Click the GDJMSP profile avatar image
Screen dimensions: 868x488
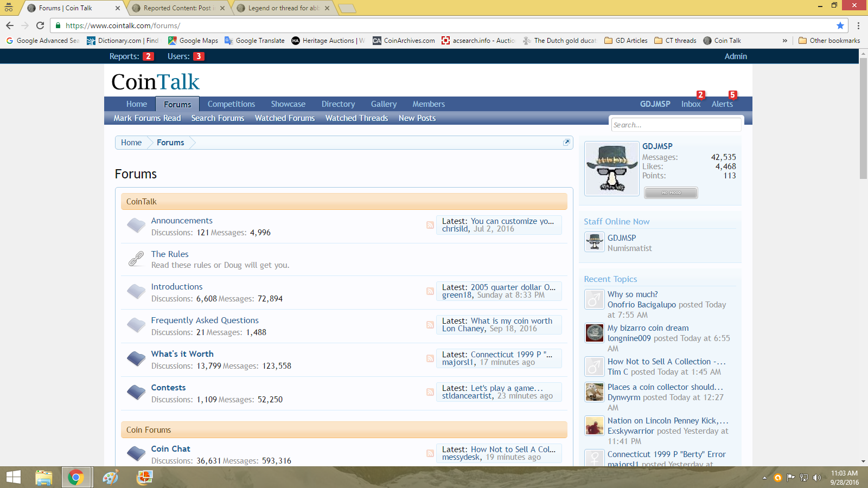pos(612,169)
